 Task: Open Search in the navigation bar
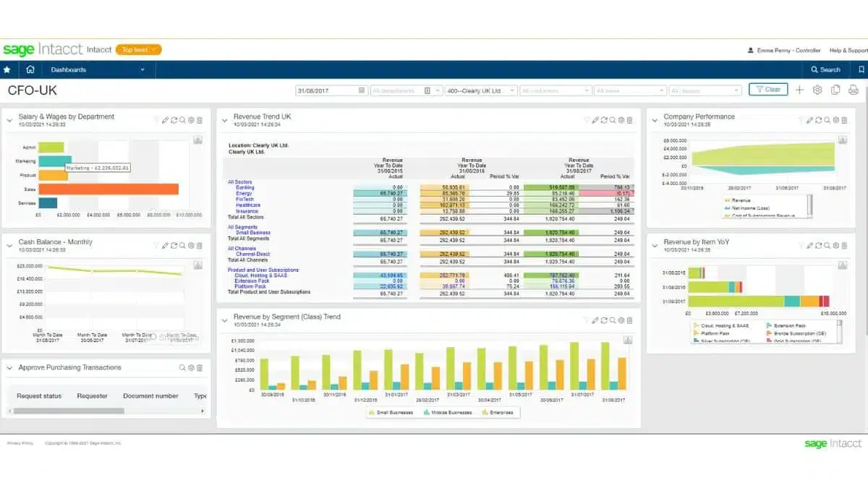[x=825, y=70]
